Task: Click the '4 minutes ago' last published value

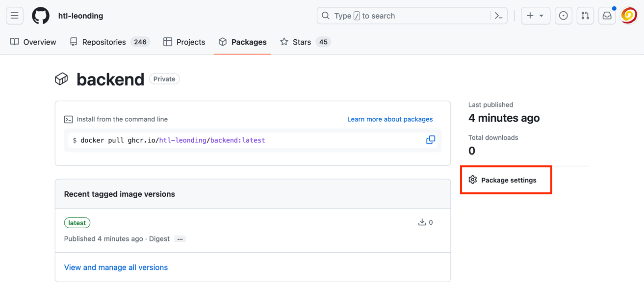Action: pyautogui.click(x=504, y=118)
